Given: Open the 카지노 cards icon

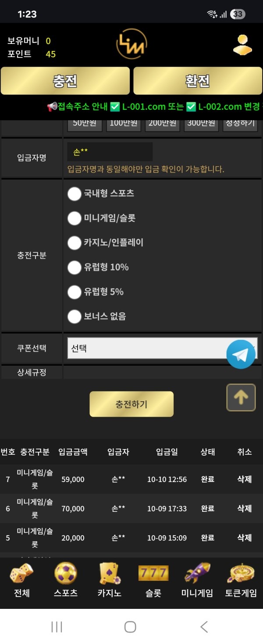Looking at the screenshot, I should [109, 574].
